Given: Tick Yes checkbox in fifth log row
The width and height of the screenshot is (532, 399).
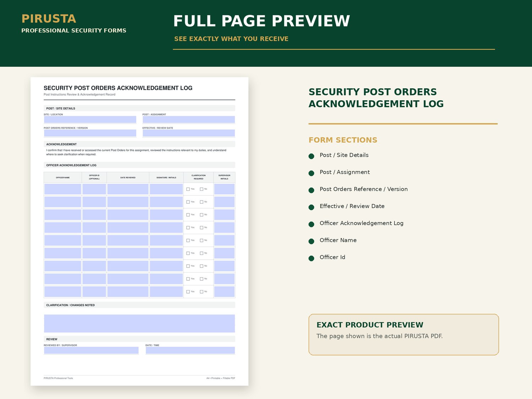Looking at the screenshot, I should pyautogui.click(x=188, y=240).
